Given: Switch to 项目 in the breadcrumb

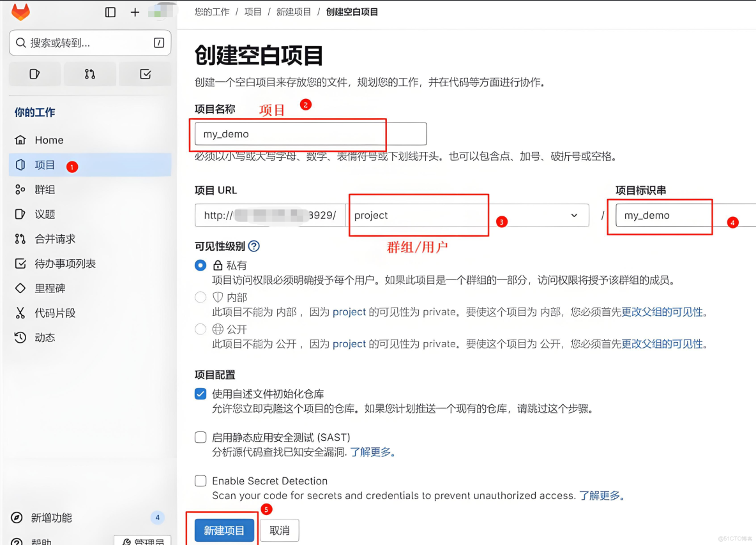Looking at the screenshot, I should click(x=253, y=11).
